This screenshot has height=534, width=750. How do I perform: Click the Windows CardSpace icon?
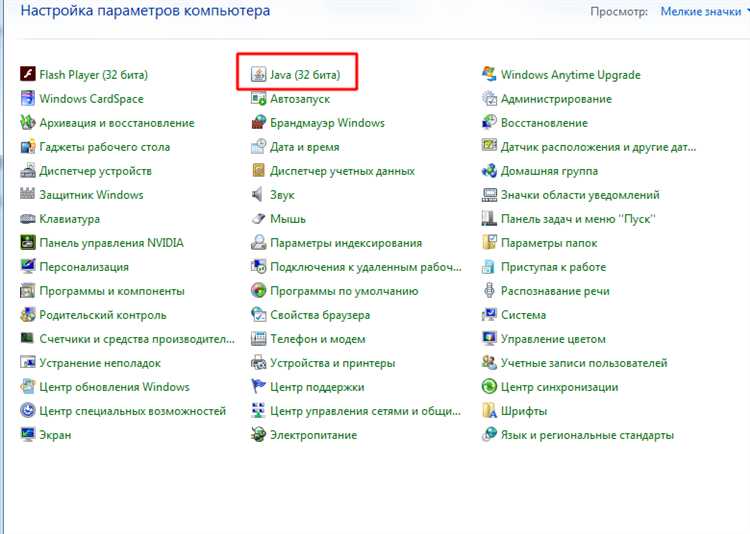[28, 98]
